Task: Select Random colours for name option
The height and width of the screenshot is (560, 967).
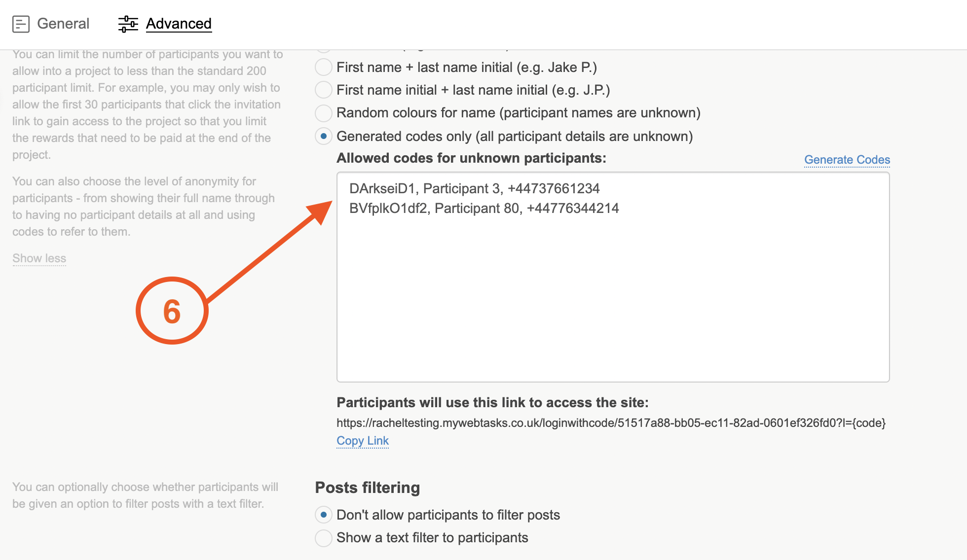Action: [x=324, y=113]
